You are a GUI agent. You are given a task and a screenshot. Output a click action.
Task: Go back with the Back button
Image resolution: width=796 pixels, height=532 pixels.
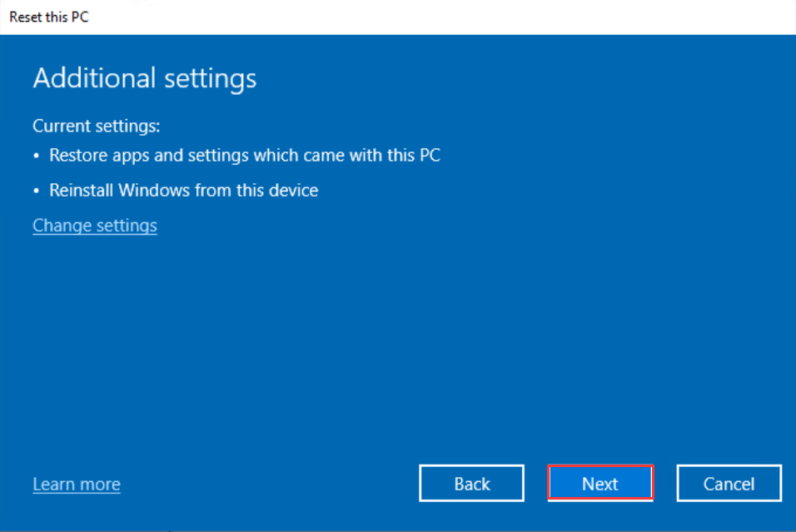471,484
